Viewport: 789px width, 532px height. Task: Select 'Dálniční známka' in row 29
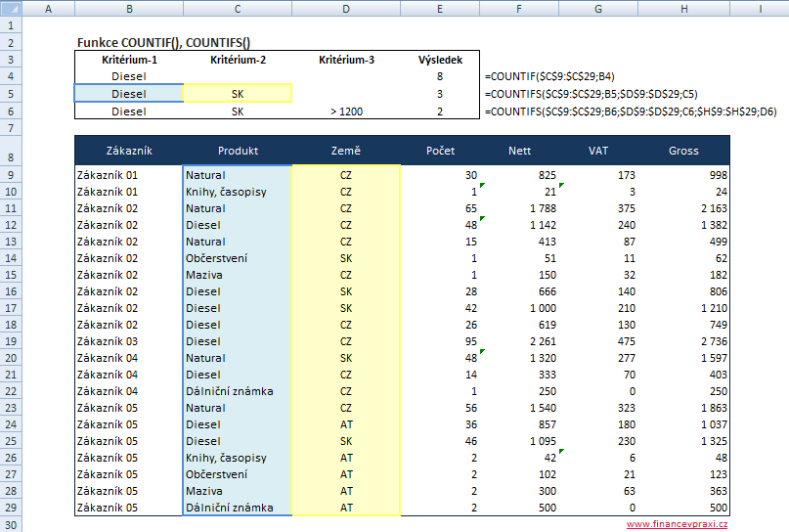click(x=238, y=508)
